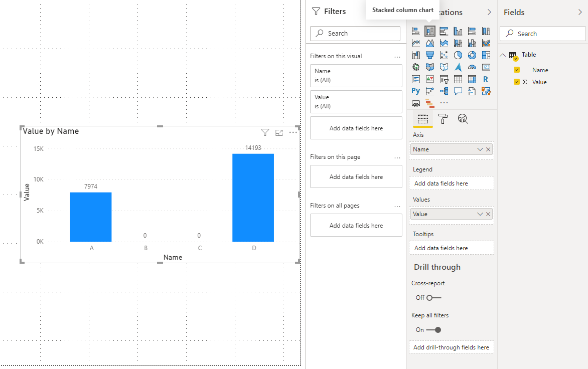Select Line and stacked column chart

[458, 43]
